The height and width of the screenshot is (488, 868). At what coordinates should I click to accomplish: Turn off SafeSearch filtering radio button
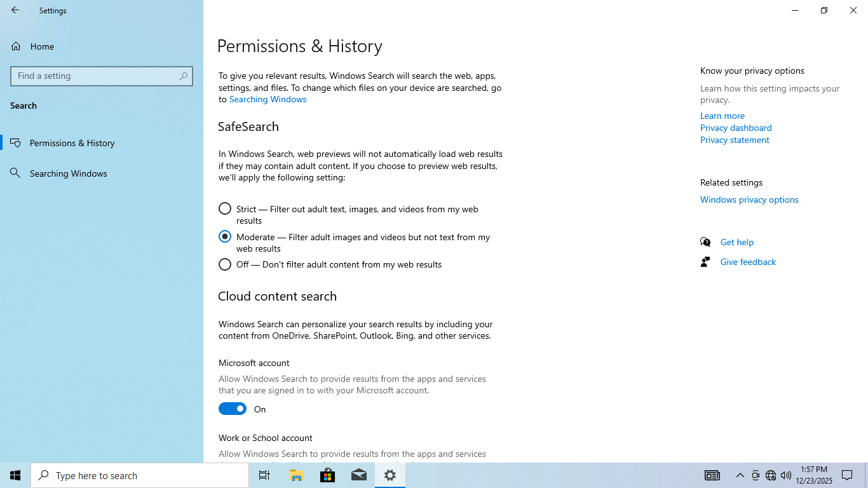[x=225, y=264]
